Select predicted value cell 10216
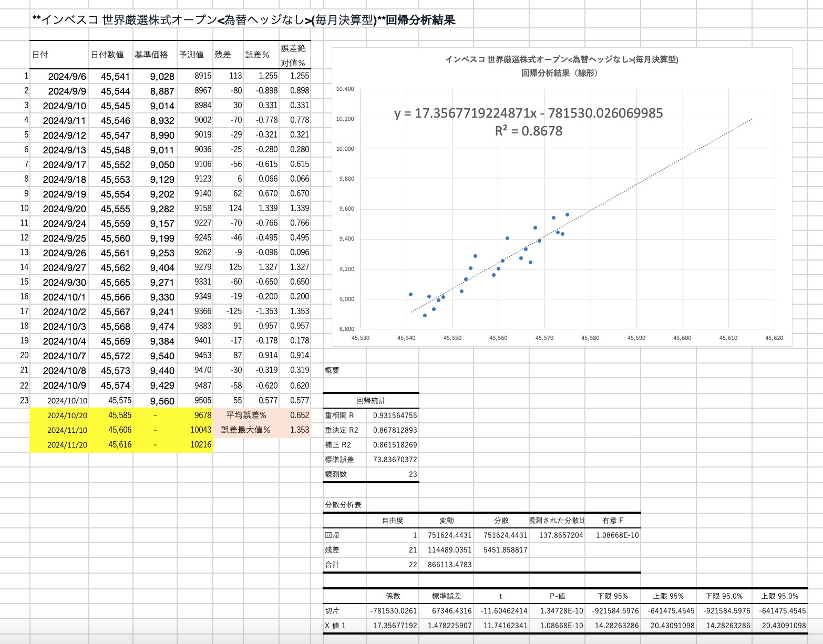The image size is (823, 644). (201, 444)
